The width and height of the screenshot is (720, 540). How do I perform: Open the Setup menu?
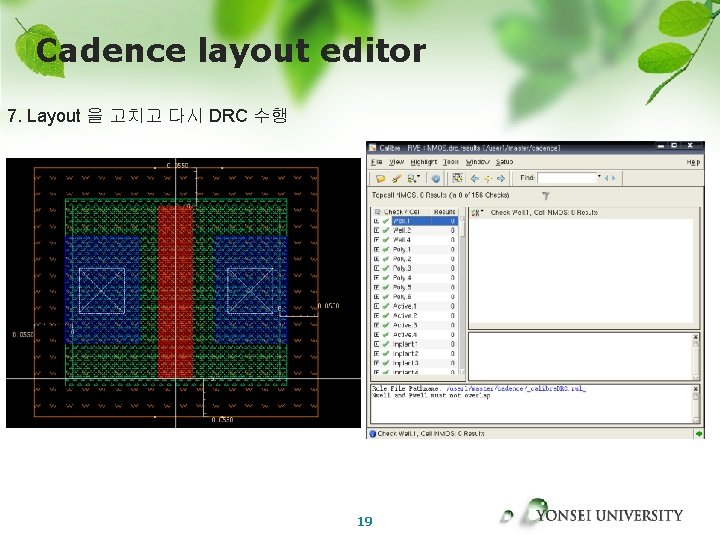(504, 162)
